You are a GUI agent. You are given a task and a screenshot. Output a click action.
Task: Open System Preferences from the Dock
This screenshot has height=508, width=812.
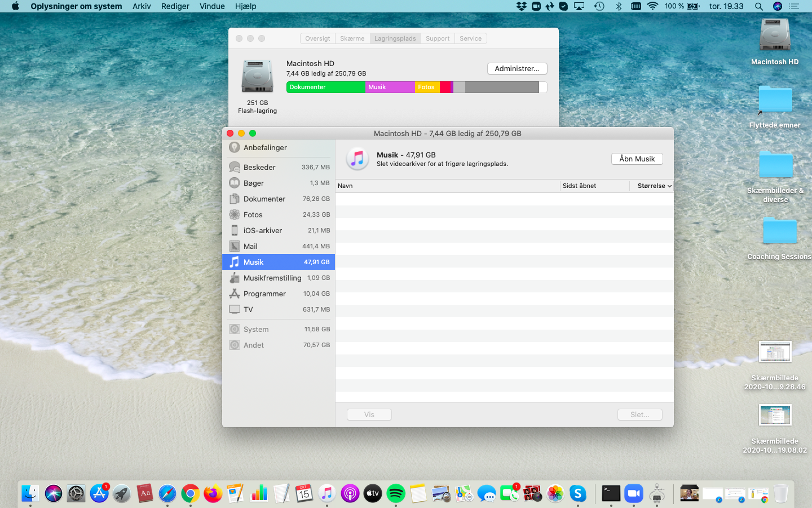76,493
